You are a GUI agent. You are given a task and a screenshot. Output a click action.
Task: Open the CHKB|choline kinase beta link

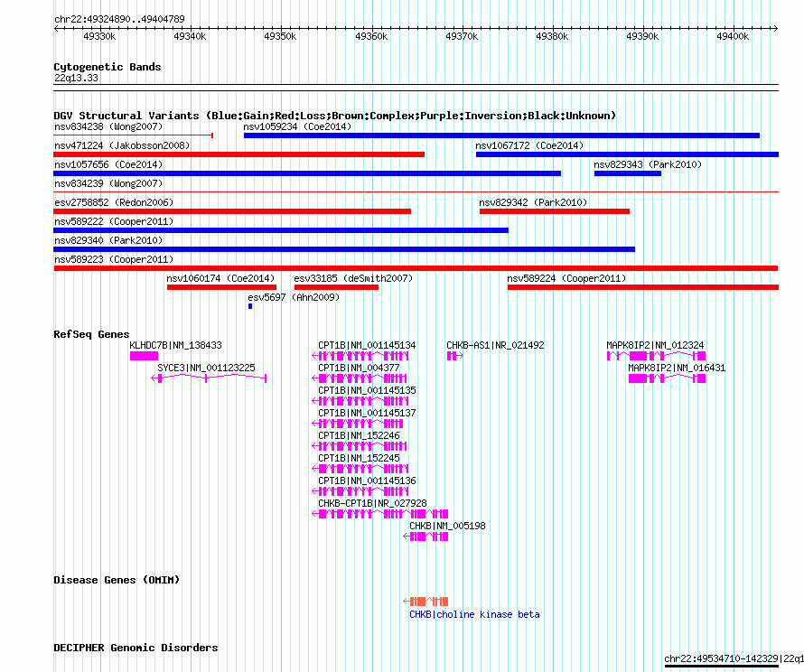pyautogui.click(x=474, y=614)
